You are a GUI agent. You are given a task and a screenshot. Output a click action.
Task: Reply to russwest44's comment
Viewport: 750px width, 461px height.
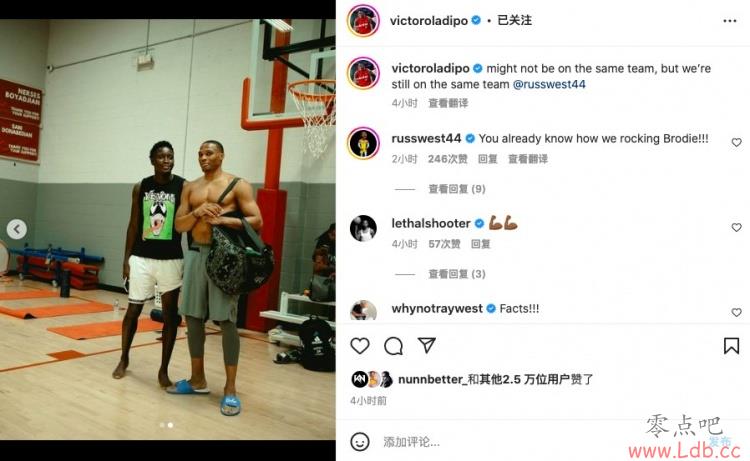[487, 159]
